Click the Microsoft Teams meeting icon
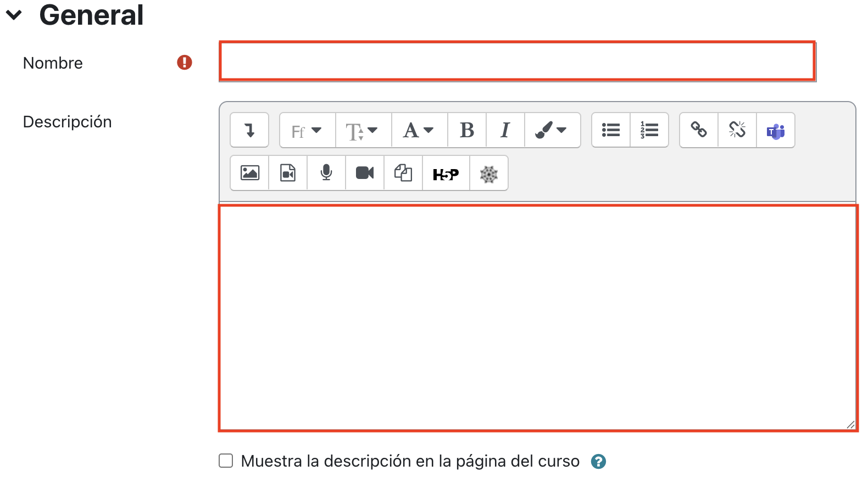Image resolution: width=868 pixels, height=482 pixels. point(776,130)
